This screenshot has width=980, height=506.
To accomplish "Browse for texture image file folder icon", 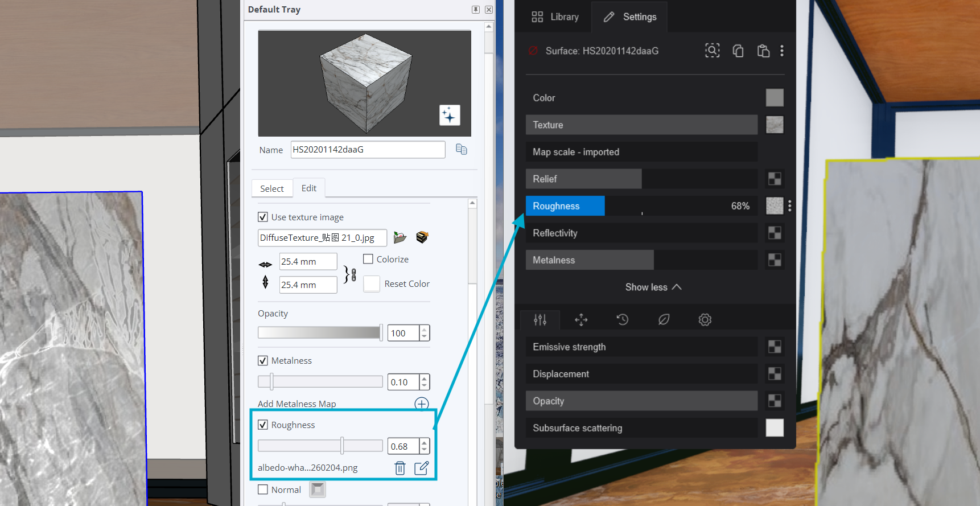I will [400, 237].
